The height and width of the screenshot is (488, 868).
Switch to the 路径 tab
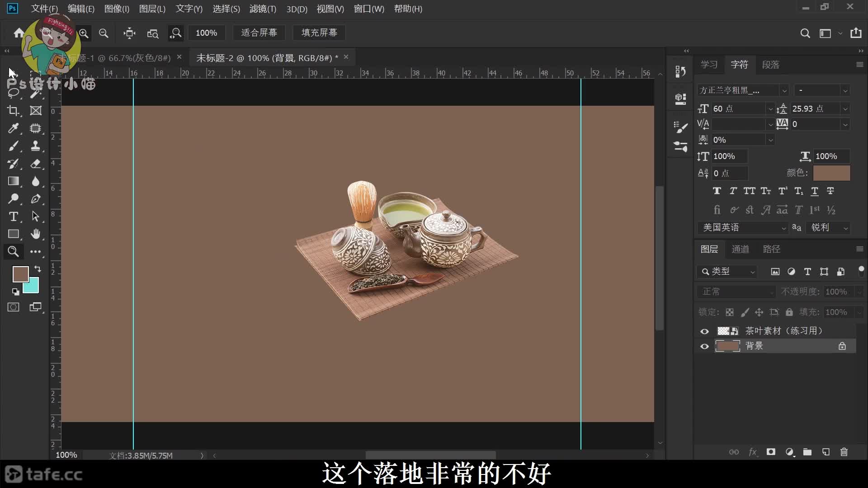coord(771,249)
